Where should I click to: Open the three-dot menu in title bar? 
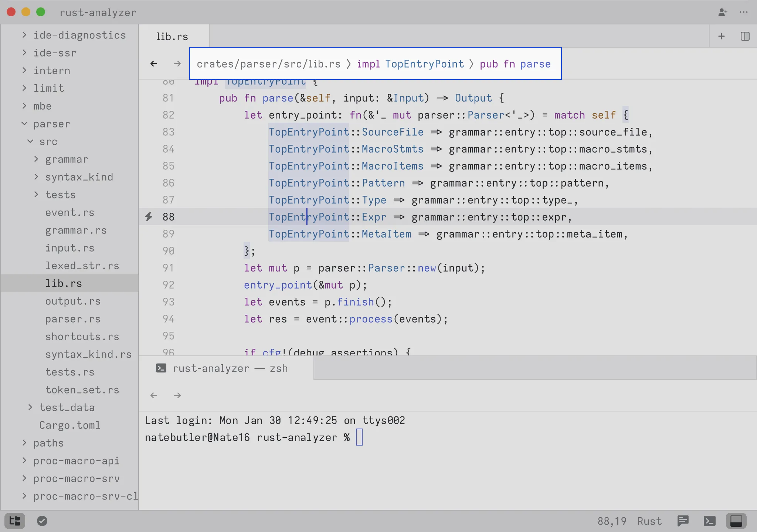click(744, 12)
